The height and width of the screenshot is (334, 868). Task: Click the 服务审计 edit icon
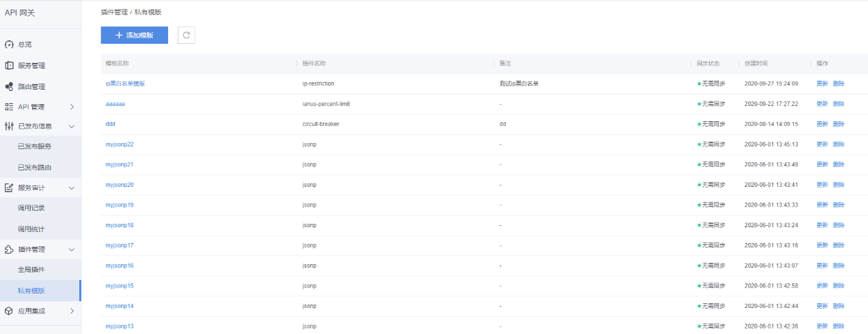pyautogui.click(x=9, y=188)
